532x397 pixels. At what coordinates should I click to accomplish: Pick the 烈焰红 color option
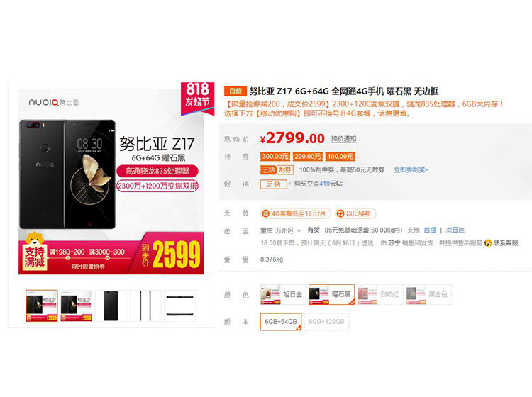380,294
